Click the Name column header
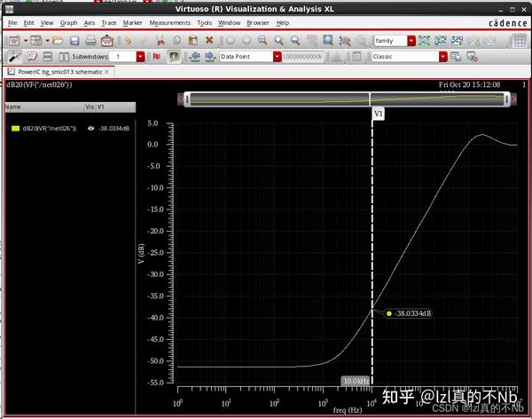Image resolution: width=532 pixels, height=419 pixels. click(44, 107)
